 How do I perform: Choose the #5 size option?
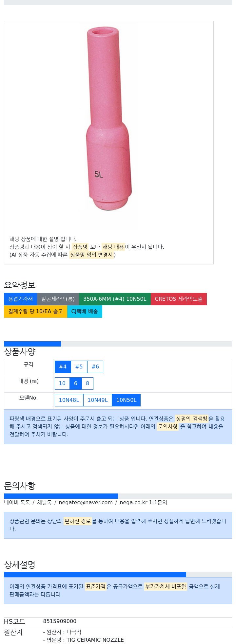click(79, 367)
